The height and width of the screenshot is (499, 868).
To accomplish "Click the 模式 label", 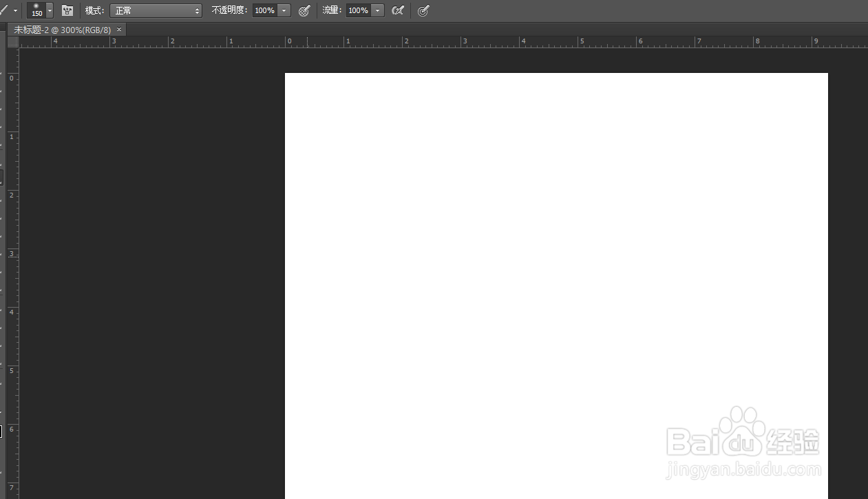I will point(94,10).
